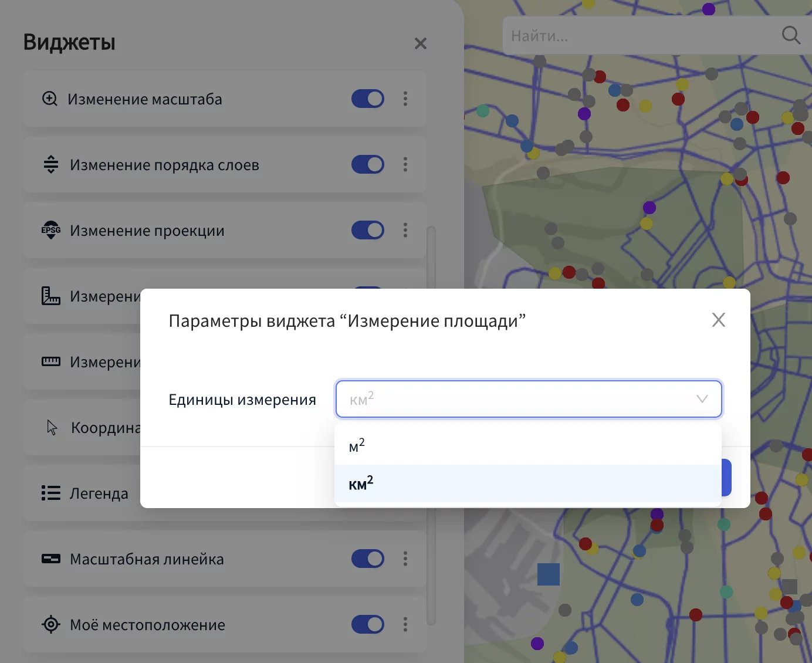Open options menu for Изменение масштаба
Image resolution: width=812 pixels, height=663 pixels.
[405, 99]
